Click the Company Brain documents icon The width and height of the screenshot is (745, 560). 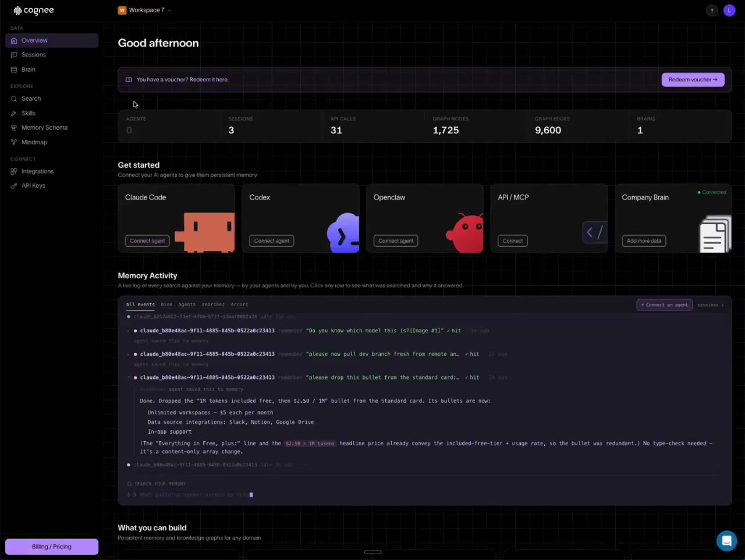(715, 234)
